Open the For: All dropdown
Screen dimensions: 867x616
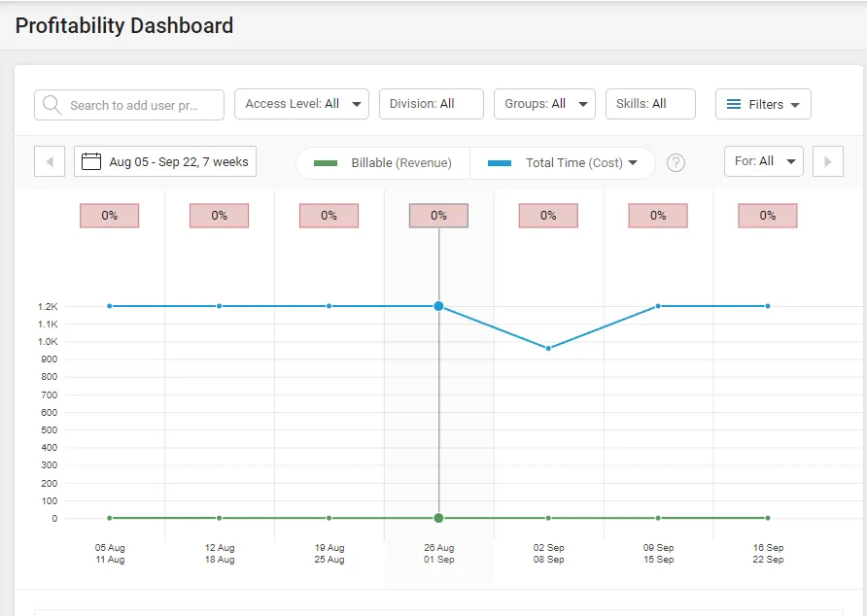[764, 161]
